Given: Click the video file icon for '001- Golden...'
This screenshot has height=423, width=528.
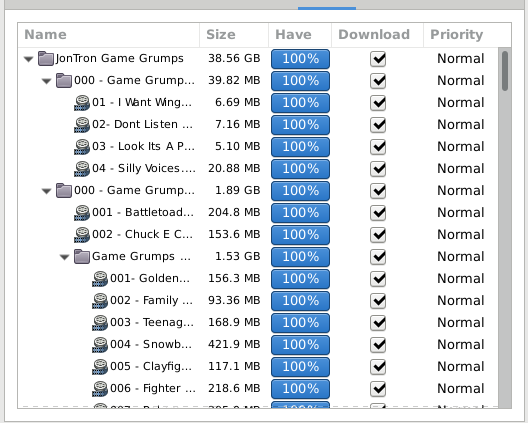Looking at the screenshot, I should [100, 279].
